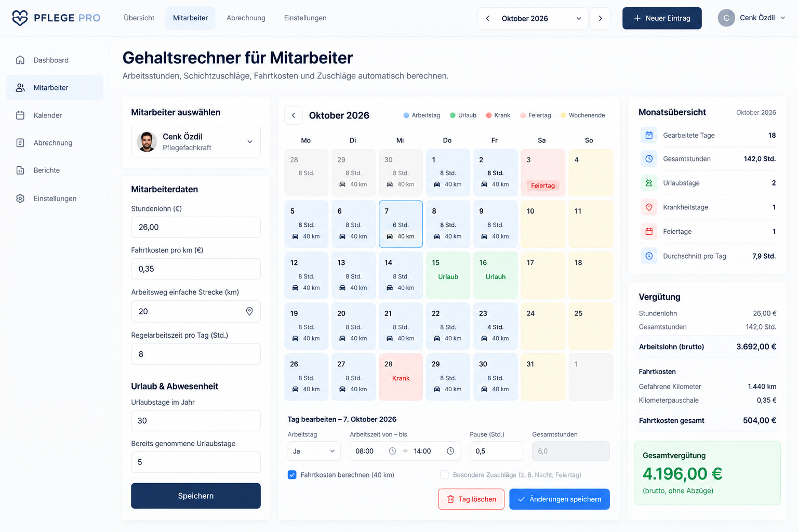Open Berichte via the sidebar report icon

(x=20, y=170)
